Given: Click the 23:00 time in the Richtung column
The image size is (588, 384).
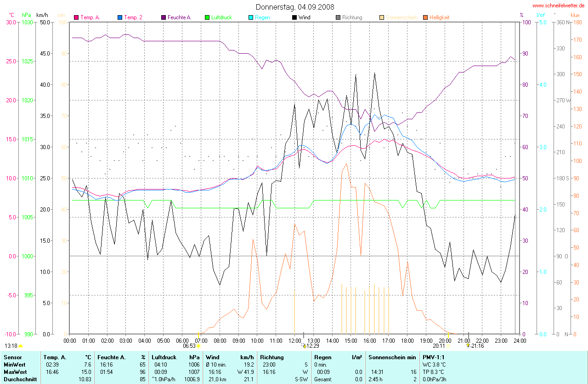Looking at the screenshot, I should [x=269, y=364].
